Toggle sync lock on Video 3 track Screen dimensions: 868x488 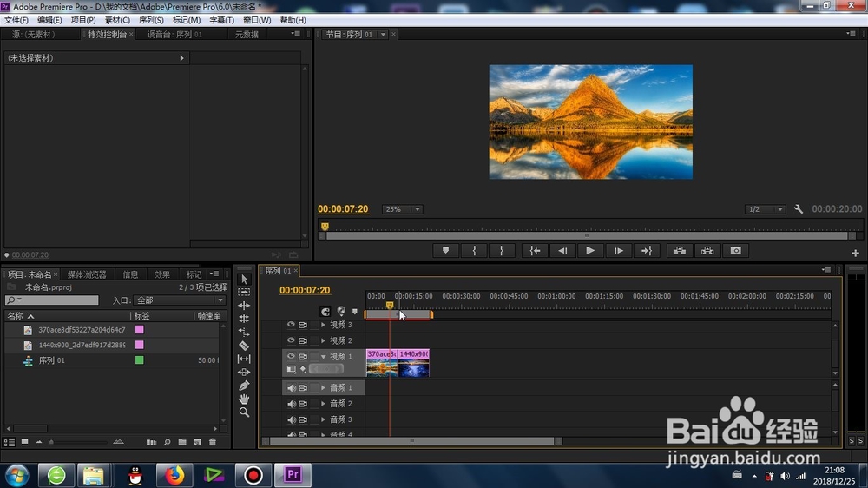[303, 325]
